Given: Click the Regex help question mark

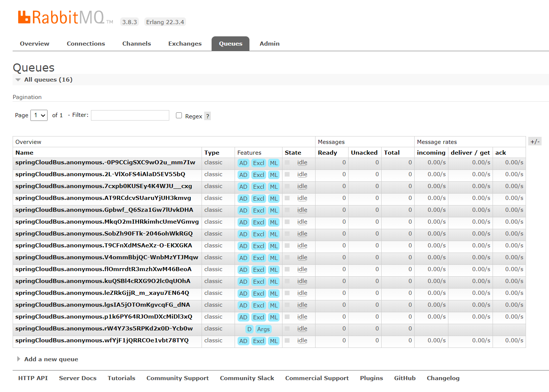Looking at the screenshot, I should point(207,116).
